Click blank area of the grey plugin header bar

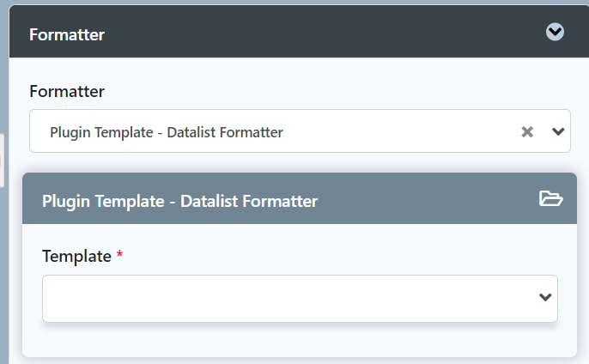pos(429,201)
